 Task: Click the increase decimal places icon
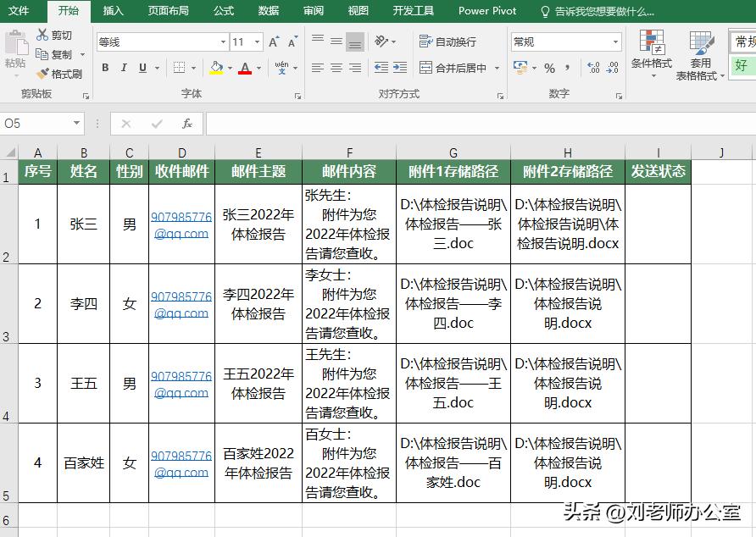click(x=592, y=68)
